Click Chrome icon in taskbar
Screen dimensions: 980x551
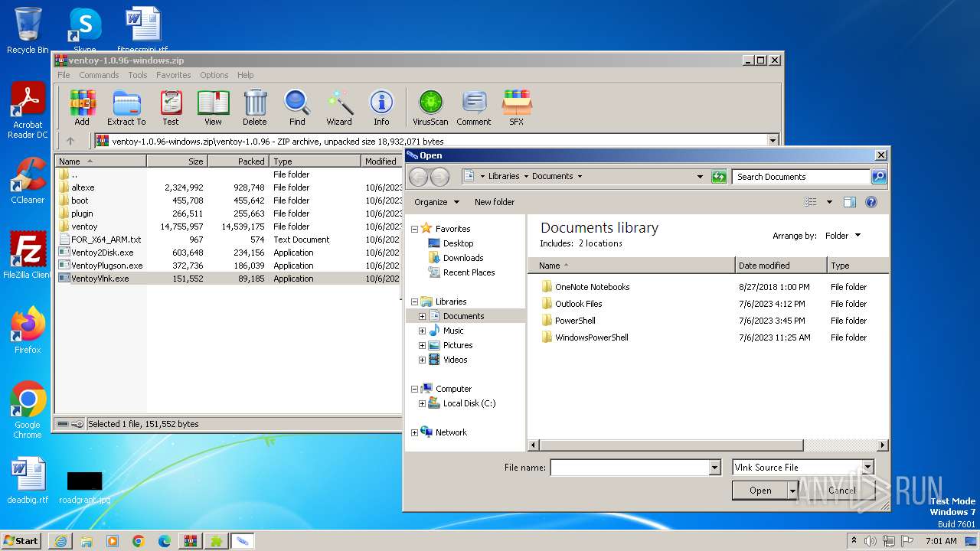tap(139, 541)
